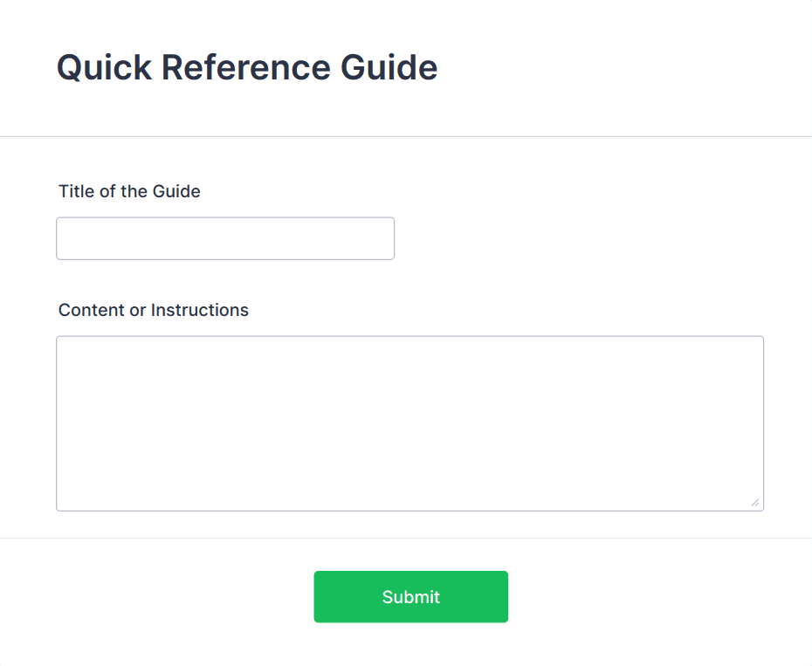Click the 'Title of the Guide' label
The image size is (812, 666).
(x=129, y=191)
